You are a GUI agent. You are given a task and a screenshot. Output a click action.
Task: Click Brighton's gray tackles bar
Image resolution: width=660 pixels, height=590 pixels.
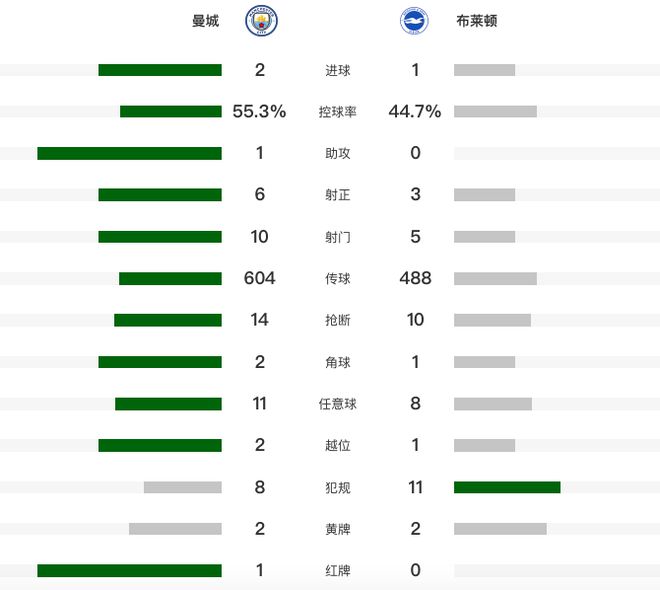(492, 320)
